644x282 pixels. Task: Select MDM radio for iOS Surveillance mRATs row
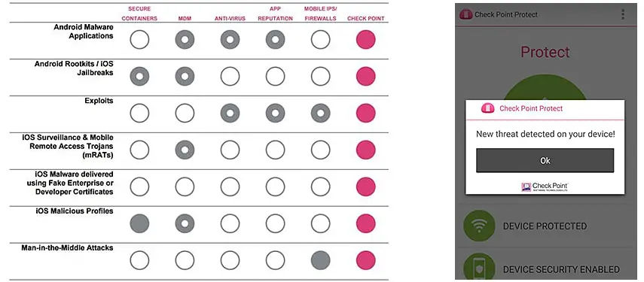(x=185, y=150)
